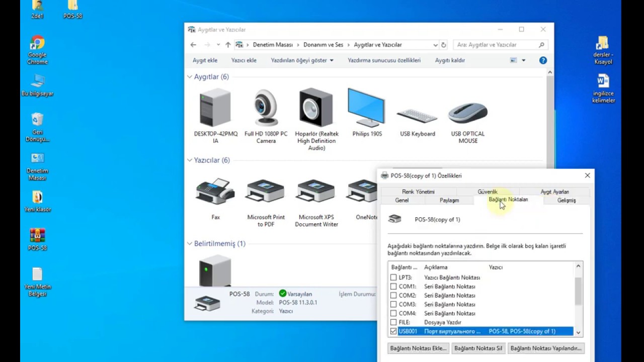This screenshot has height=362, width=644.
Task: Select the Philips 190S monitor device
Action: click(367, 113)
